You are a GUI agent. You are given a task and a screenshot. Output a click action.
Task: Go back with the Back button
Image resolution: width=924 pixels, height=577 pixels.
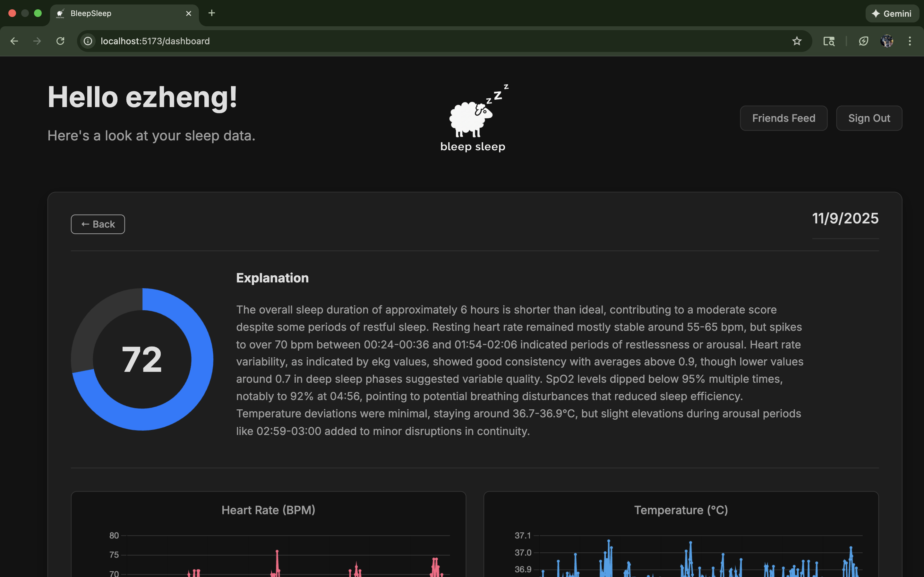click(x=98, y=224)
